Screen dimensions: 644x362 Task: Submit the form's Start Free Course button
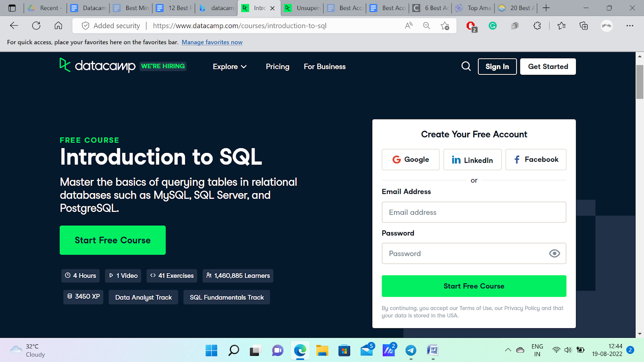[474, 286]
